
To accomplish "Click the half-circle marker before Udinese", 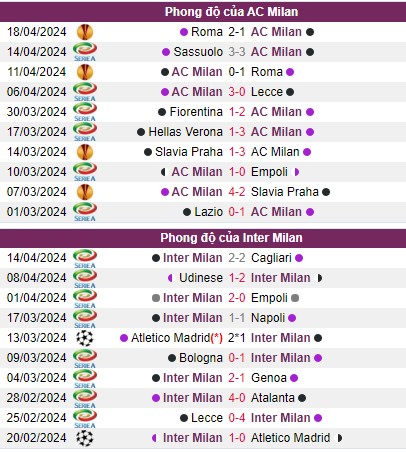I will (170, 278).
